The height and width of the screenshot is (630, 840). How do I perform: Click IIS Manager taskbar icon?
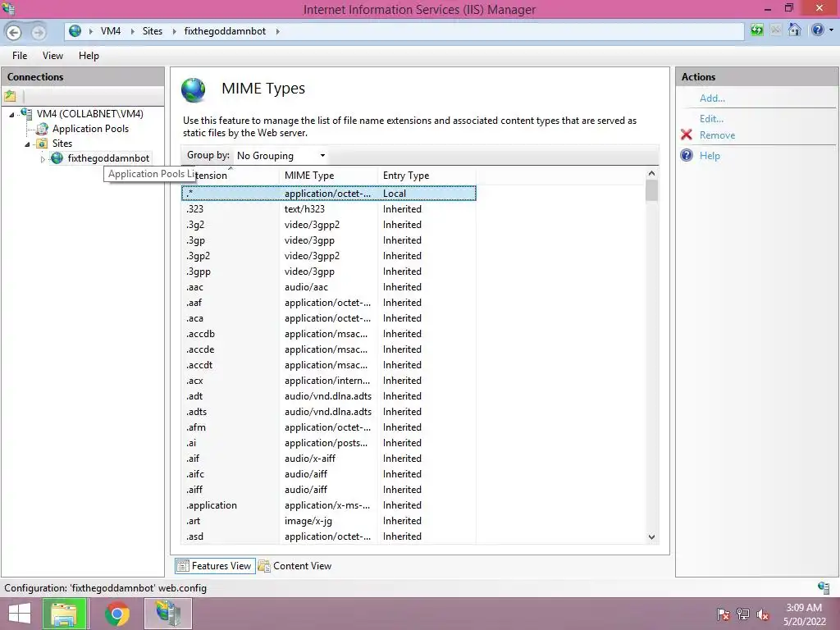[168, 614]
